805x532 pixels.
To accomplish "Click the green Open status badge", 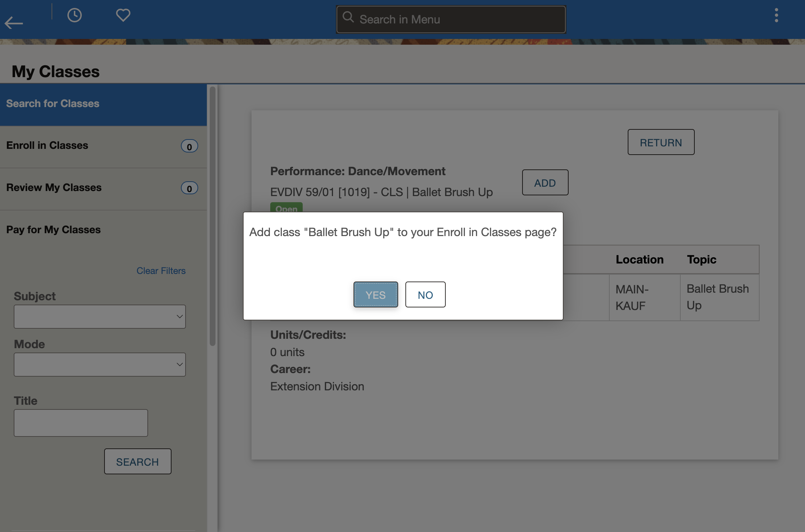I will point(286,208).
